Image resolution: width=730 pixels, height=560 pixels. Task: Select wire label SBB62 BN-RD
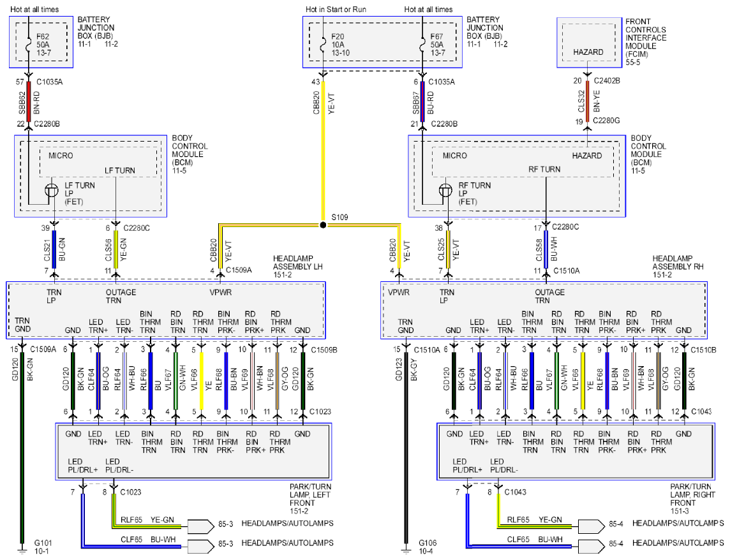(29, 103)
